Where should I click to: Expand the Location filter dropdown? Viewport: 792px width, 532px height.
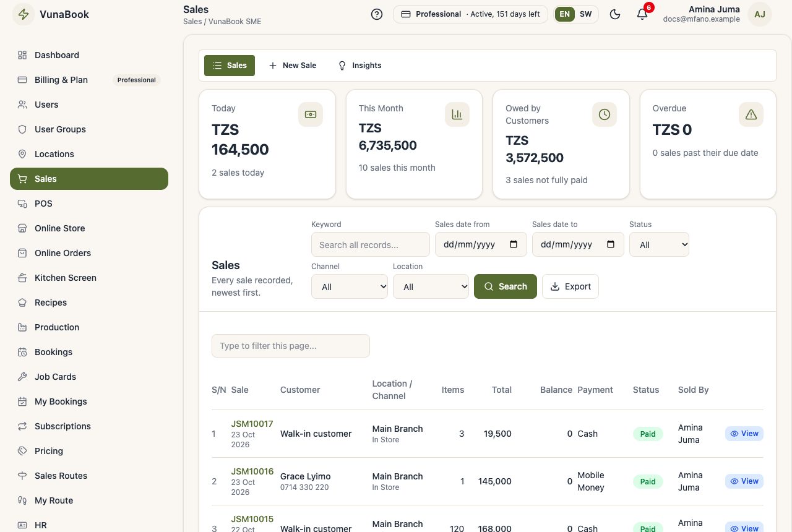point(431,286)
